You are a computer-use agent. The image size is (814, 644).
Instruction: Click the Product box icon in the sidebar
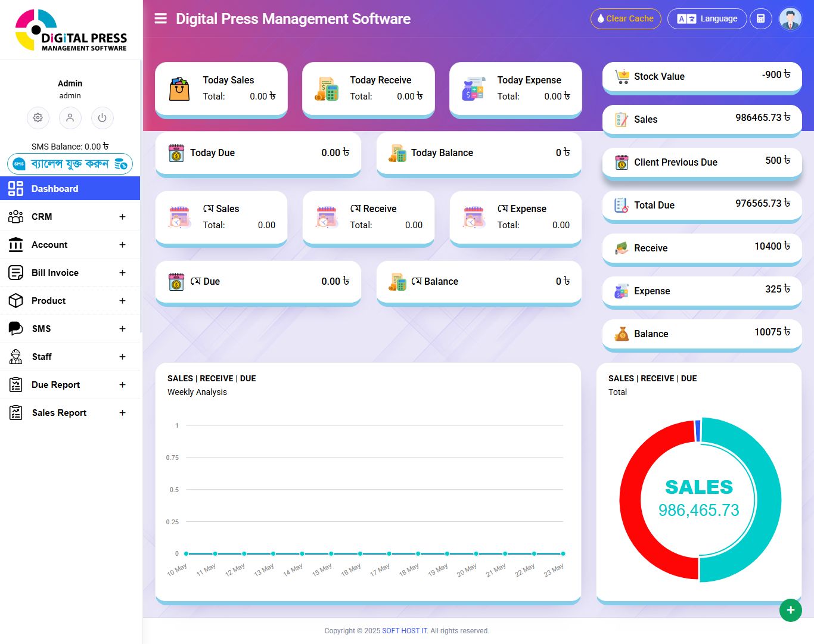pyautogui.click(x=15, y=300)
